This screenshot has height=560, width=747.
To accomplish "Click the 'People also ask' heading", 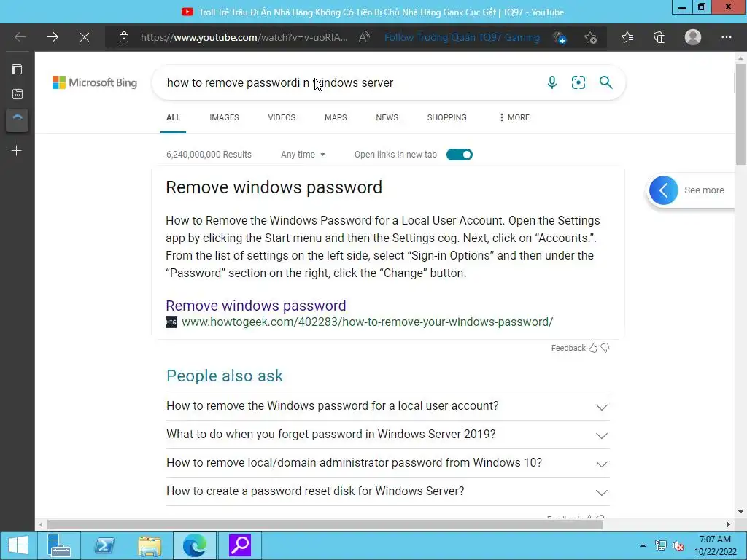I will 225,376.
